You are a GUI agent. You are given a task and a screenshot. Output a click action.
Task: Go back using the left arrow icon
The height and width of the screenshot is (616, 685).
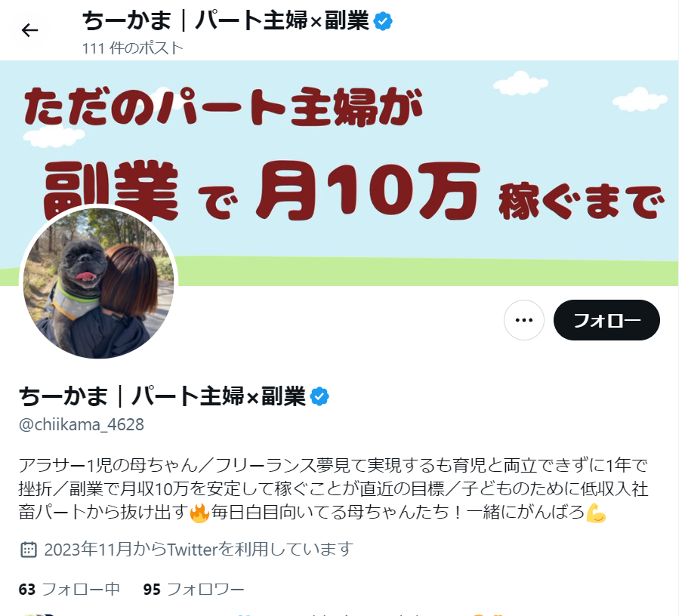pyautogui.click(x=29, y=30)
